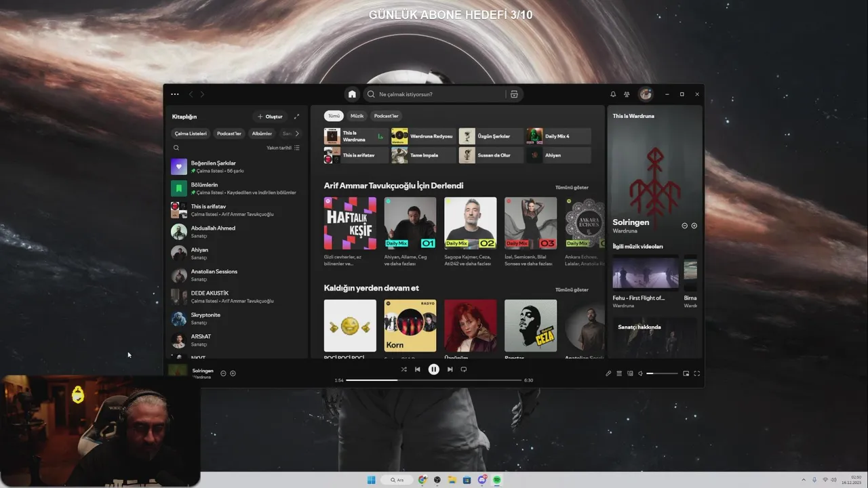
Task: Open Discord from taskbar
Action: [482, 480]
